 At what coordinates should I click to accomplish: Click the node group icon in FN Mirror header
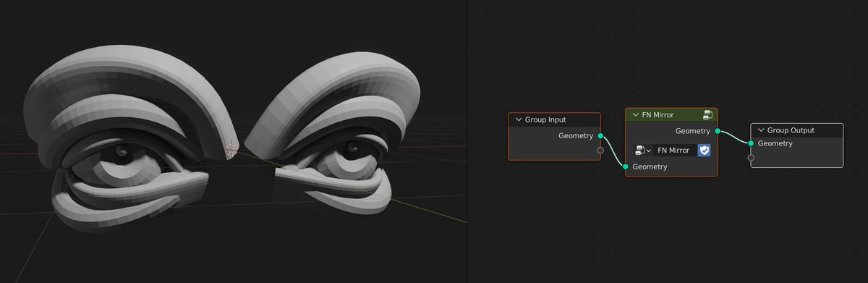[707, 114]
